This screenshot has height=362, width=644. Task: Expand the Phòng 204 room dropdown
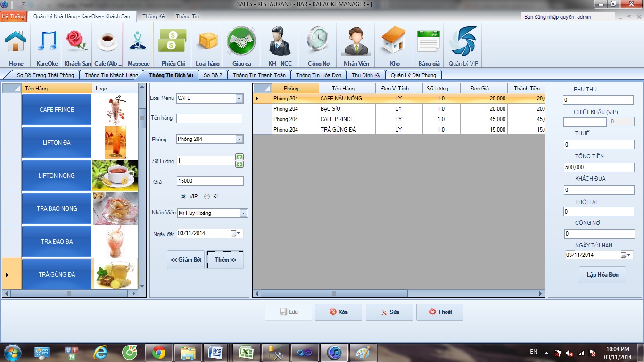click(239, 139)
